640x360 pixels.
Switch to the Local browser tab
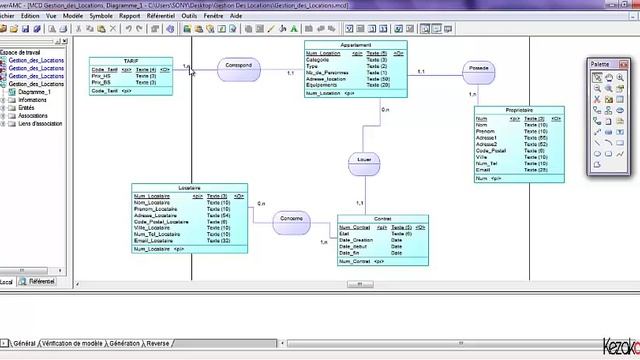pos(7,282)
